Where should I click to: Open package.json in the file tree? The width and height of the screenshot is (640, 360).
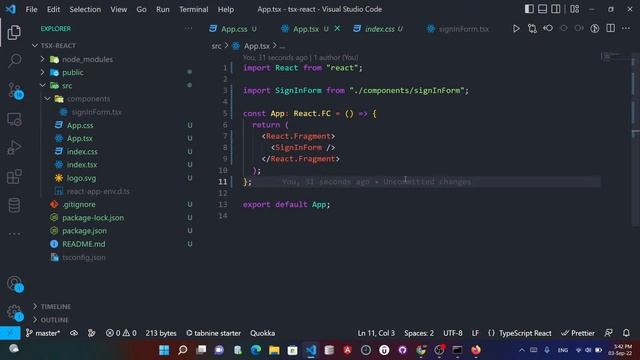point(84,231)
